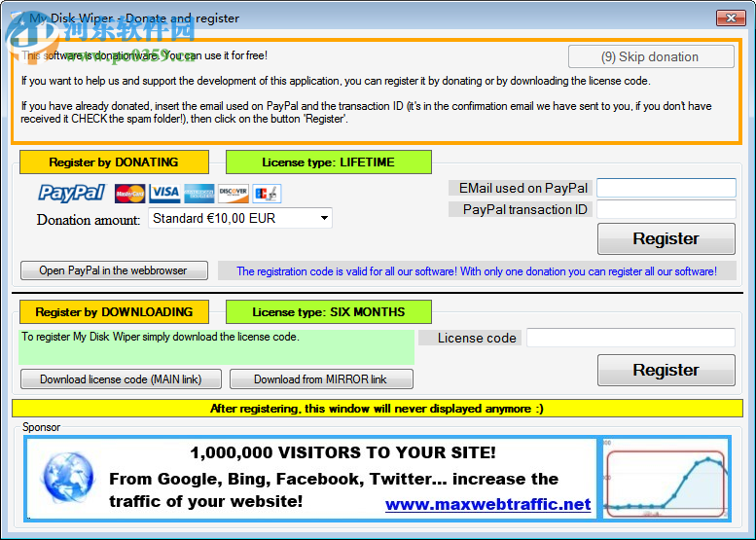
Task: Download from MIRROR link
Action: coord(321,378)
